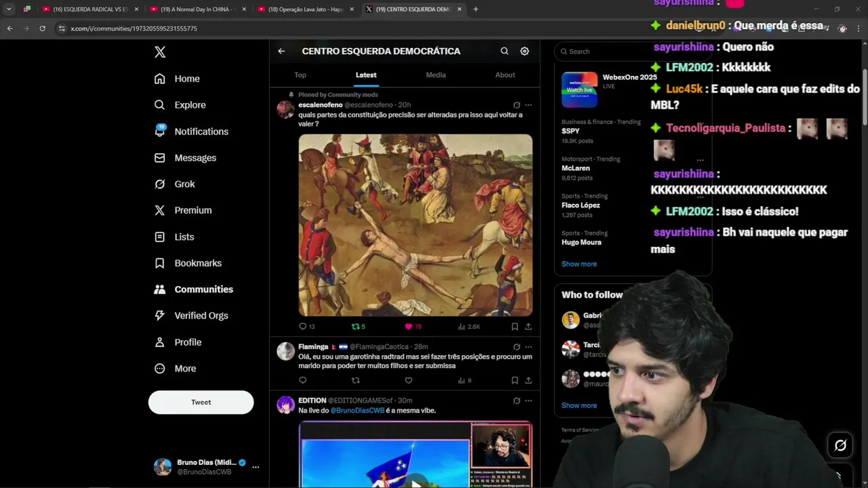
Task: Open Notifications bell in the sidebar
Action: [191, 131]
